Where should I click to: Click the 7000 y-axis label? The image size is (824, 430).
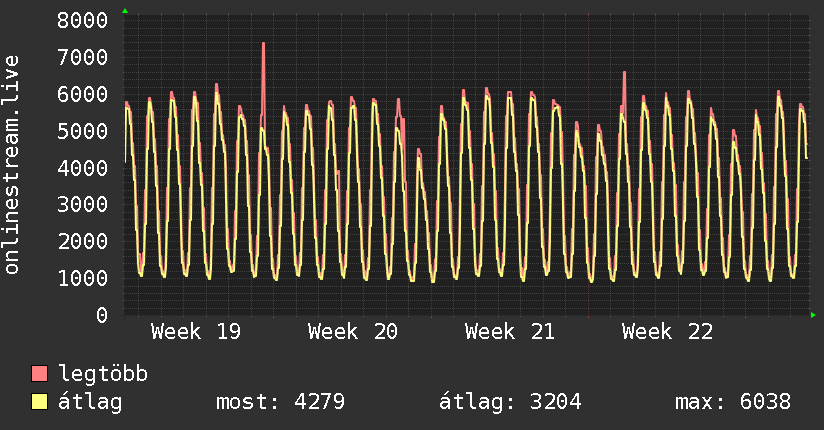(x=83, y=57)
